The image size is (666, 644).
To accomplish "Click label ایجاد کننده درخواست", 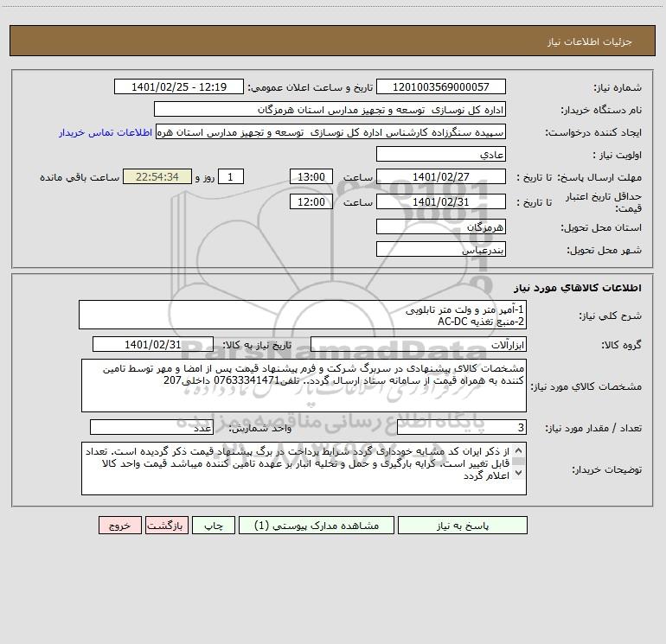I will tap(594, 133).
